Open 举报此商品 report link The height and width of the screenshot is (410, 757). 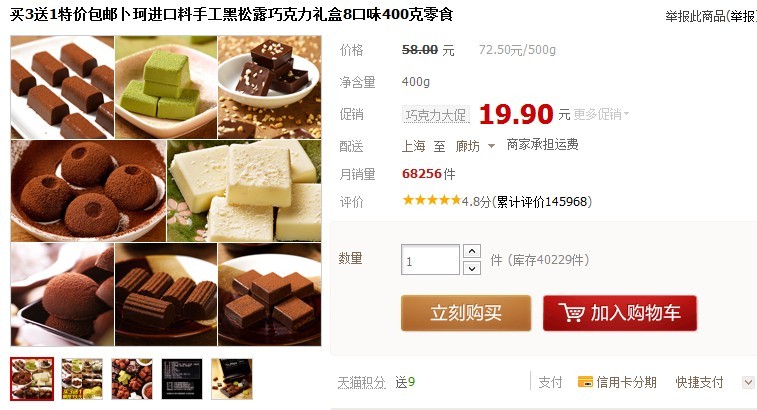[711, 16]
